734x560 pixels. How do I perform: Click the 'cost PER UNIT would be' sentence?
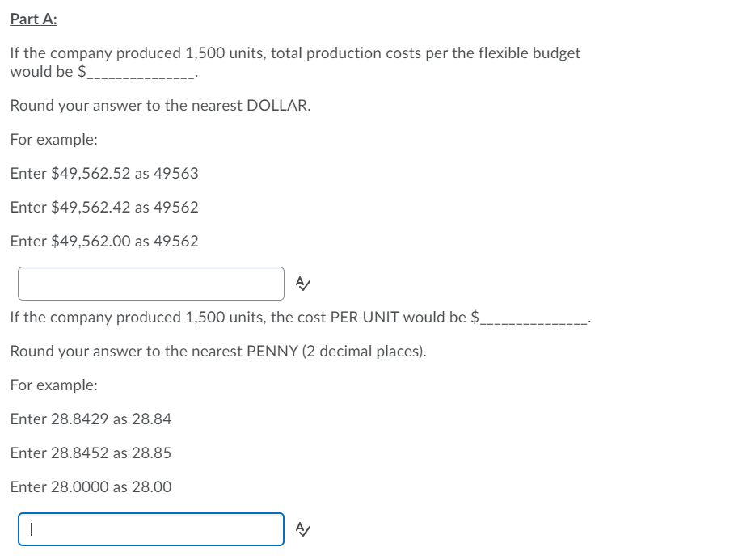pos(301,318)
